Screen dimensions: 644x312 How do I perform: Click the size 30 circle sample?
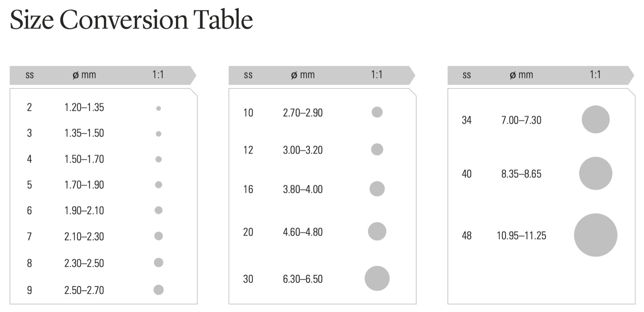pos(377,278)
